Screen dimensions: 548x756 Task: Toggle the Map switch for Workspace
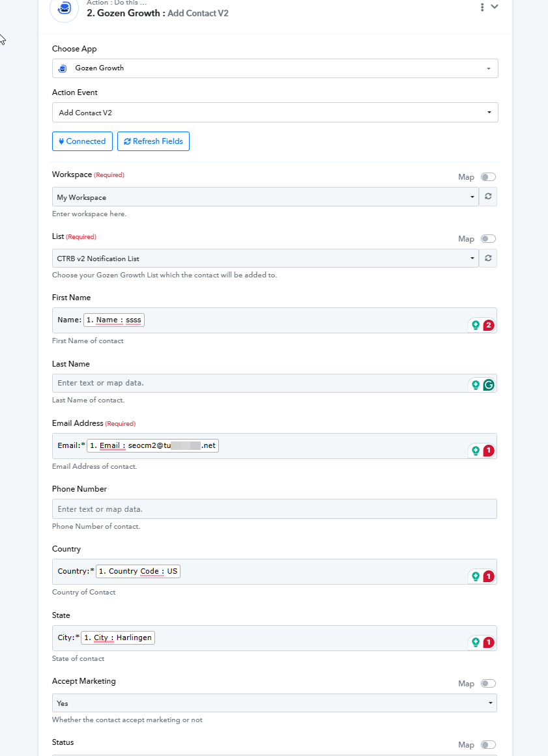(488, 177)
